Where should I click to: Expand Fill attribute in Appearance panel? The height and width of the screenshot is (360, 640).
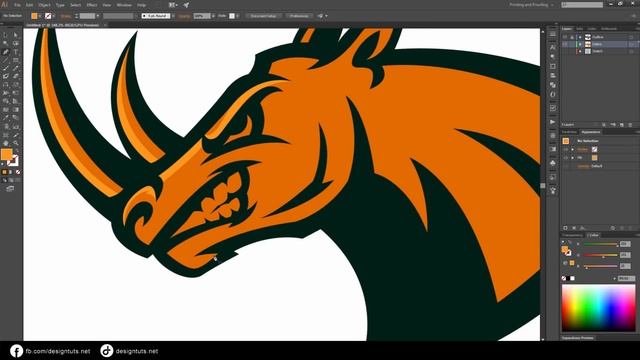coord(573,158)
